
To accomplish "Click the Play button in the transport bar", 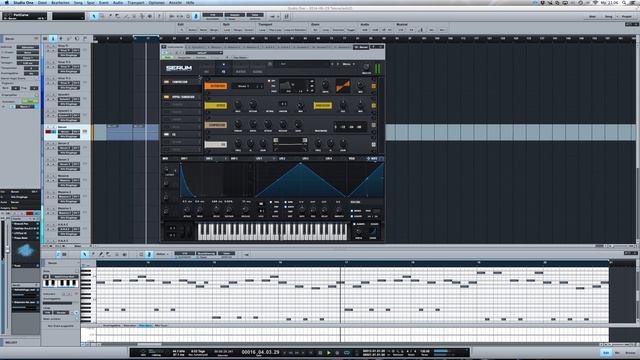I will click(x=329, y=353).
